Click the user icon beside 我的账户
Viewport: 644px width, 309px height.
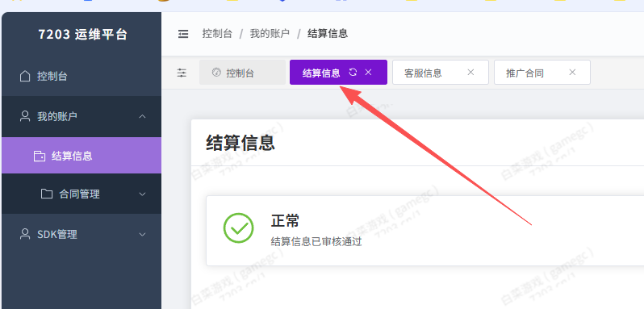click(25, 116)
